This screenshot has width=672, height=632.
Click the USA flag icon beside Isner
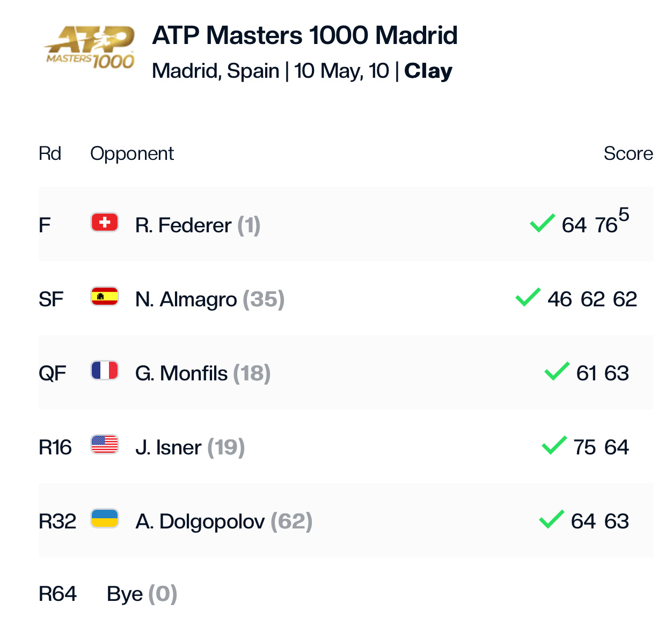click(x=105, y=444)
